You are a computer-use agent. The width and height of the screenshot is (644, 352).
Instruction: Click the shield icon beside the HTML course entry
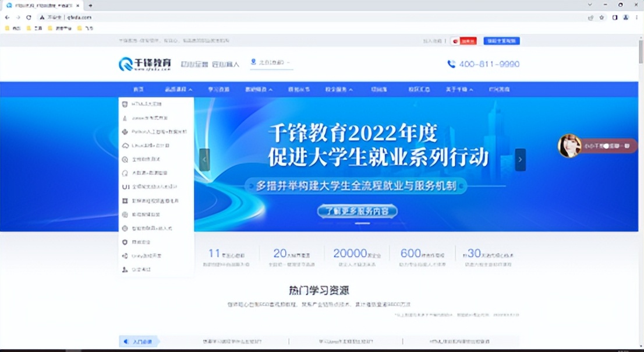click(x=125, y=104)
